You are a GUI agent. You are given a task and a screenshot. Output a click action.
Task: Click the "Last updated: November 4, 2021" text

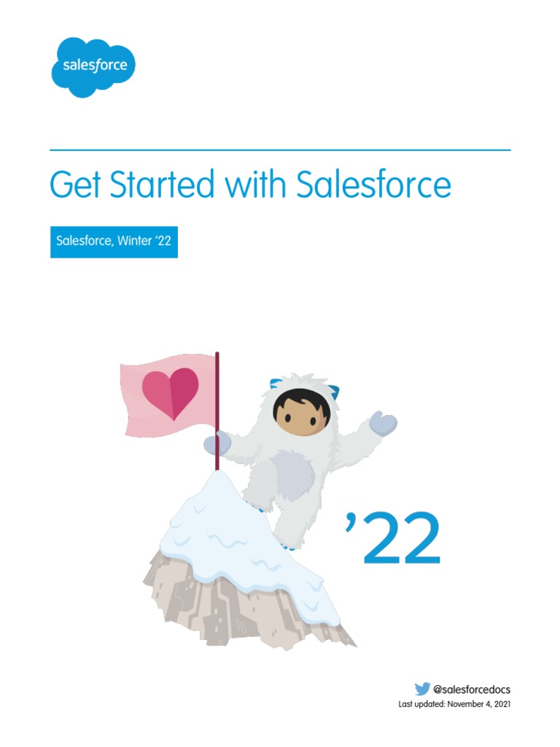[449, 705]
